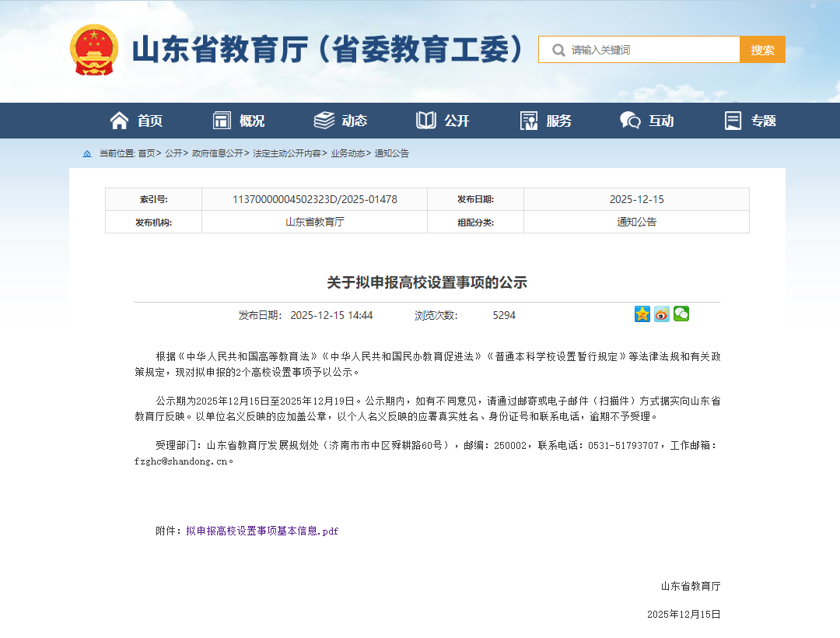
Task: Click the magnifier icon in the search box
Action: tap(557, 48)
